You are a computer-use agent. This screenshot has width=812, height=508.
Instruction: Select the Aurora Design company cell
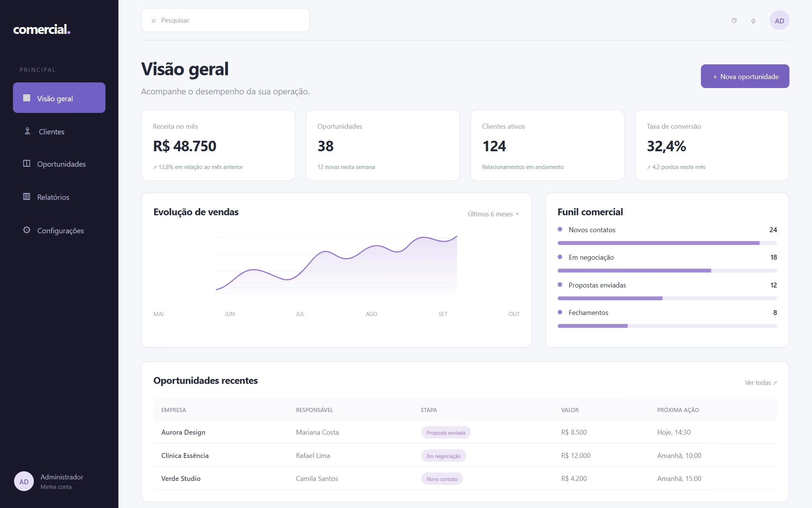point(183,432)
